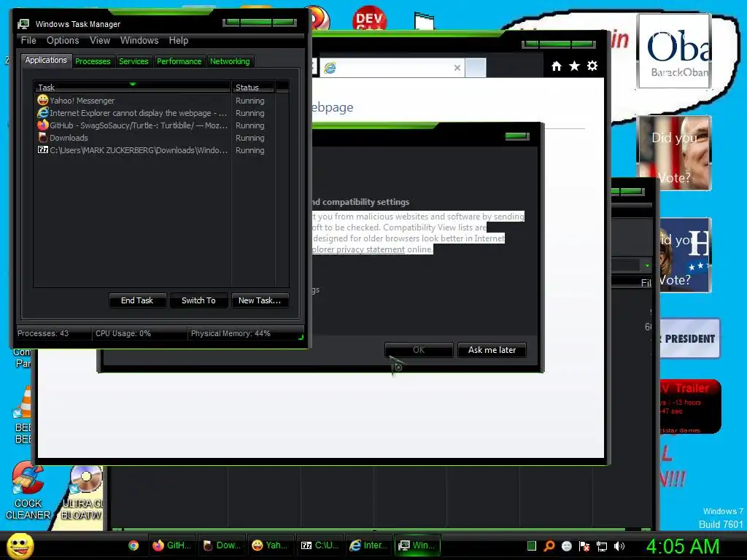Open the File menu in Task Manager
This screenshot has height=560, width=747.
click(x=28, y=41)
